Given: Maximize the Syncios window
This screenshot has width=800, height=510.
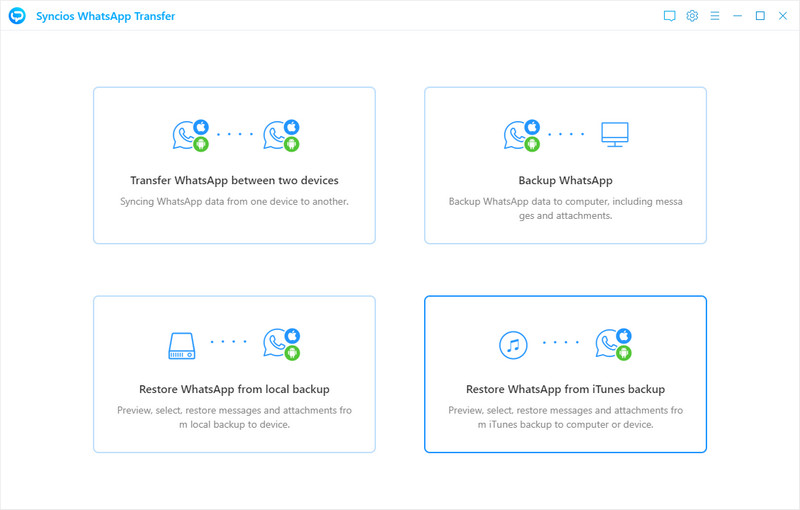Looking at the screenshot, I should pyautogui.click(x=760, y=16).
